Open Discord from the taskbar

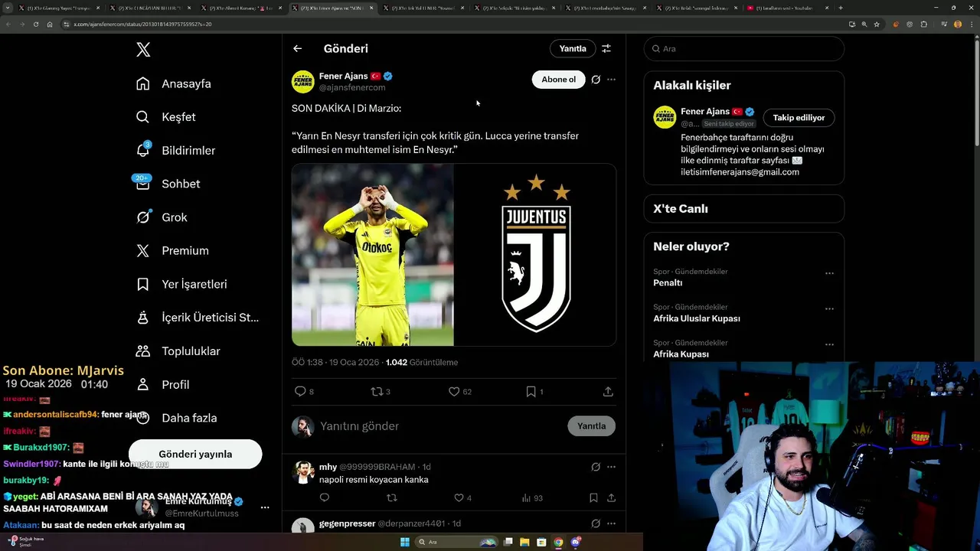(576, 542)
